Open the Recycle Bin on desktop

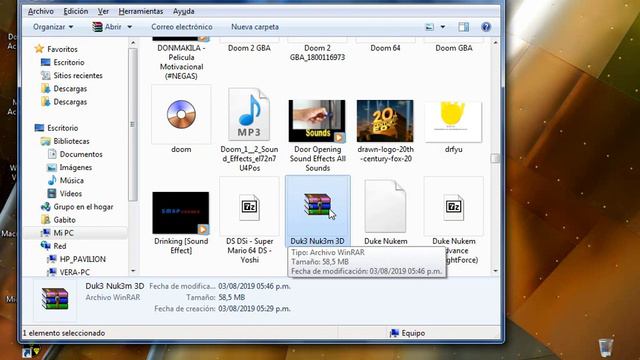606,348
